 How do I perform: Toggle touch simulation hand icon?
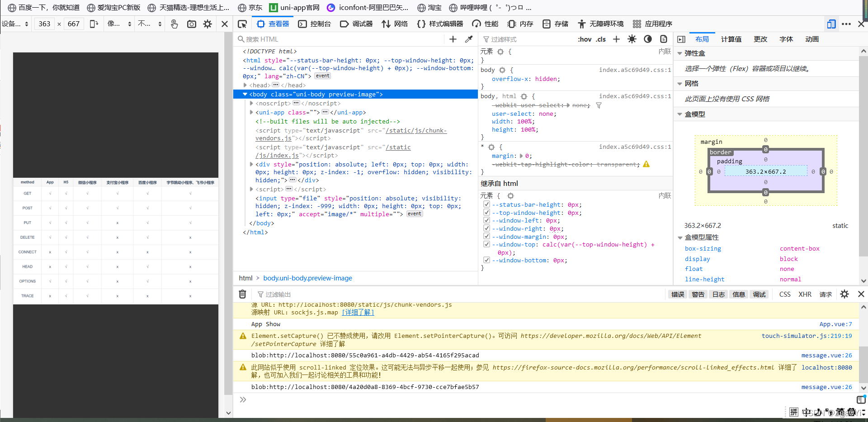(175, 24)
